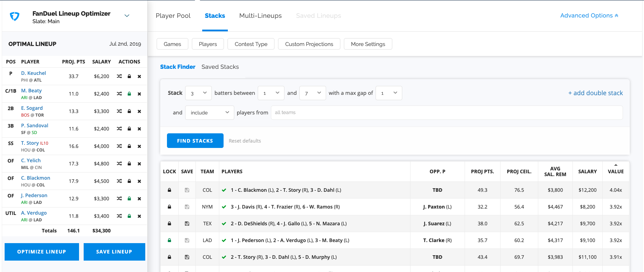Swap C. Yelich with shuffle icon
644x272 pixels.
coord(119,164)
